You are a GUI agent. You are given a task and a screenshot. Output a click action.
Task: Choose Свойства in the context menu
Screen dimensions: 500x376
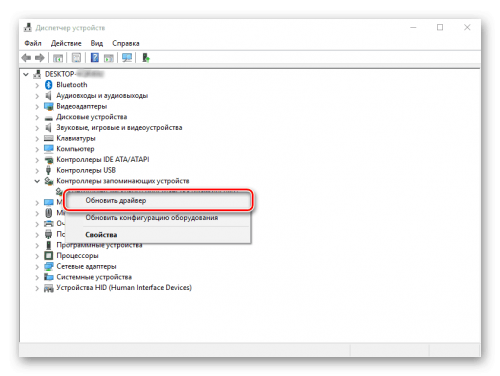tap(158, 235)
